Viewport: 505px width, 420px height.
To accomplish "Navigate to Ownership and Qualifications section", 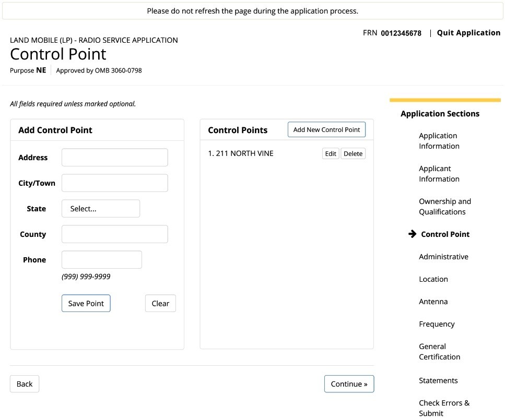I will [445, 207].
